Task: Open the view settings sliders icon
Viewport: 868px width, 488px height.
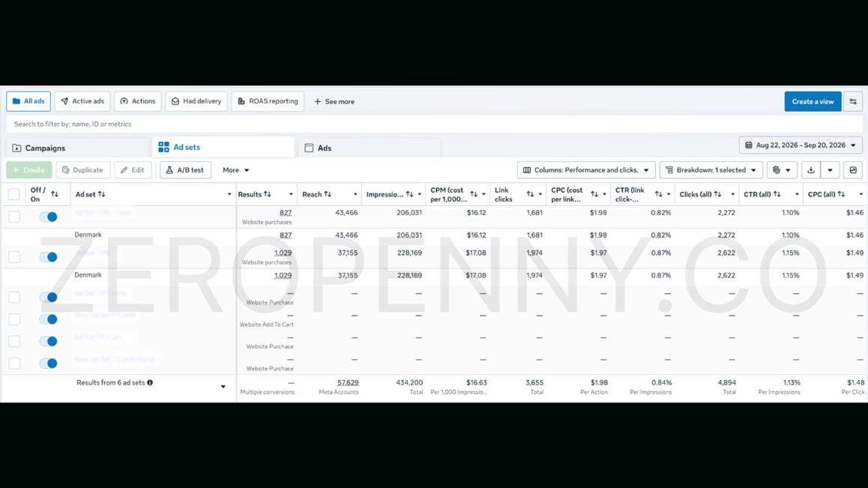Action: (853, 101)
